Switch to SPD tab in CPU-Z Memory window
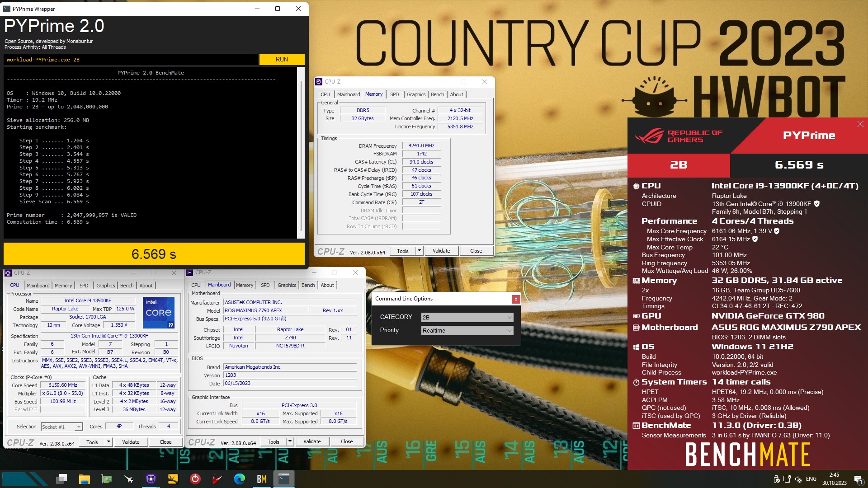This screenshot has height=488, width=868. coord(394,94)
